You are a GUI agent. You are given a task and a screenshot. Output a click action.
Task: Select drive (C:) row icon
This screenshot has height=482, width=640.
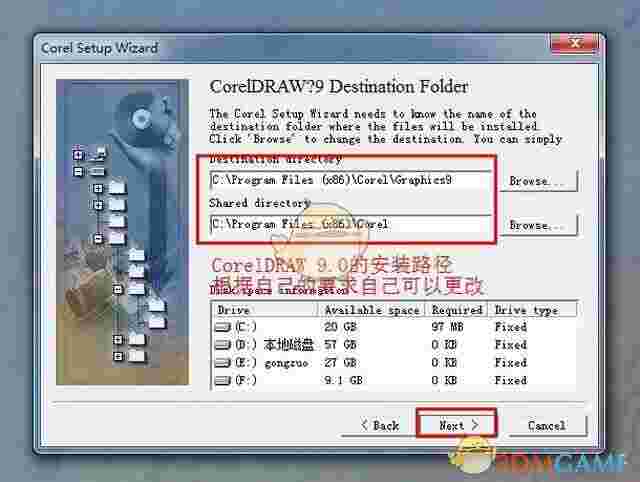pos(223,327)
